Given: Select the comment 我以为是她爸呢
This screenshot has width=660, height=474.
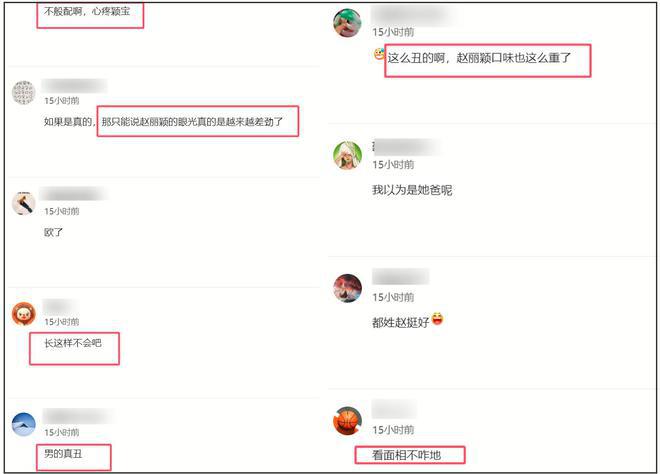Looking at the screenshot, I should pos(412,190).
